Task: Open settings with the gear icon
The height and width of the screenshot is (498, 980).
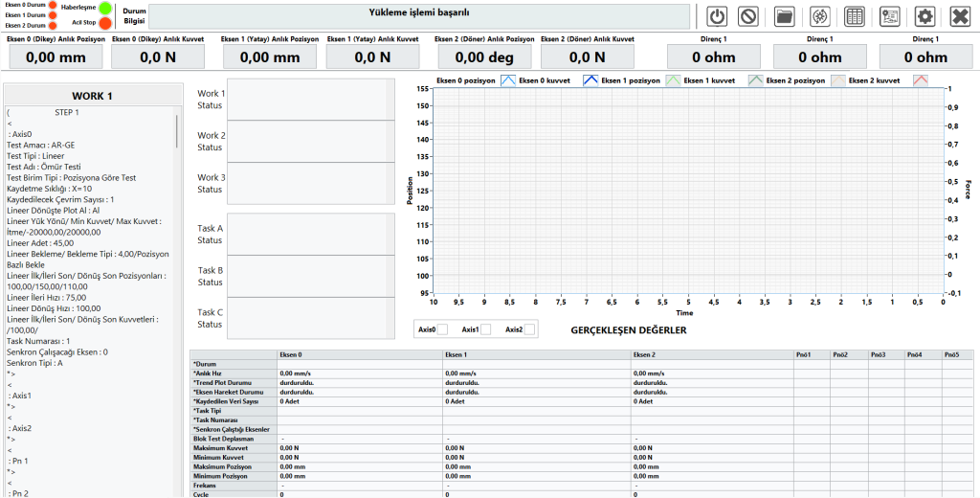Action: [x=924, y=16]
